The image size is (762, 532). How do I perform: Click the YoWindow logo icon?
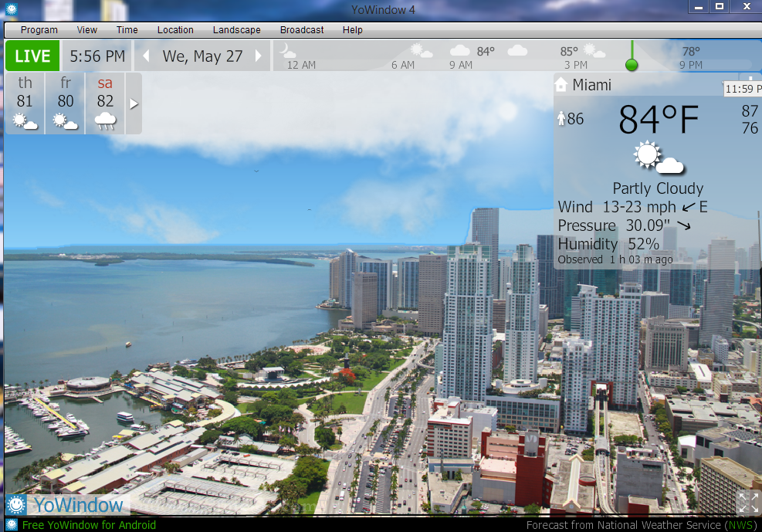(x=15, y=505)
